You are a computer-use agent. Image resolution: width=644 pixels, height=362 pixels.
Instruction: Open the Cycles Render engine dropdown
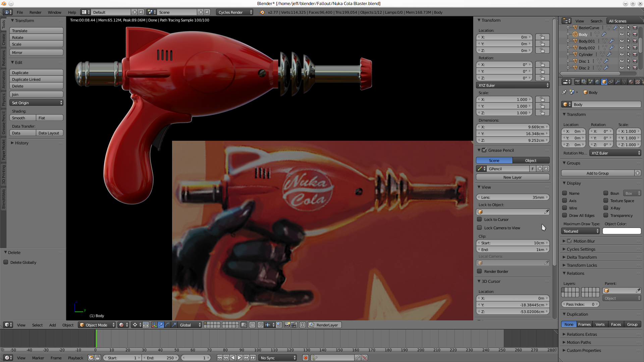click(234, 12)
